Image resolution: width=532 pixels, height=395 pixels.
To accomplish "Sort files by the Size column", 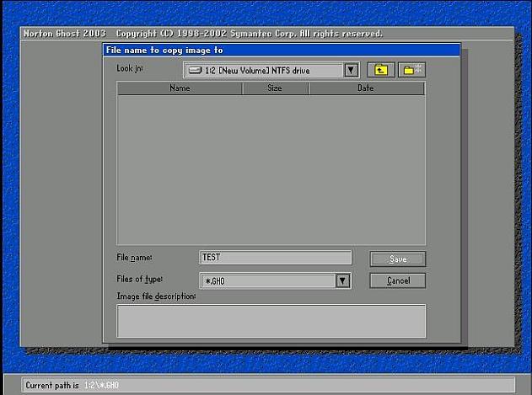I will click(x=275, y=88).
